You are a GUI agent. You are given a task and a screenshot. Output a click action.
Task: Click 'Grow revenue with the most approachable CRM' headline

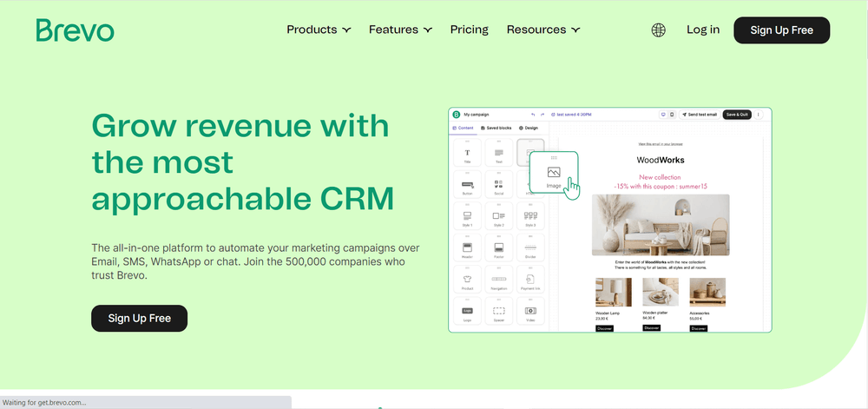point(242,162)
